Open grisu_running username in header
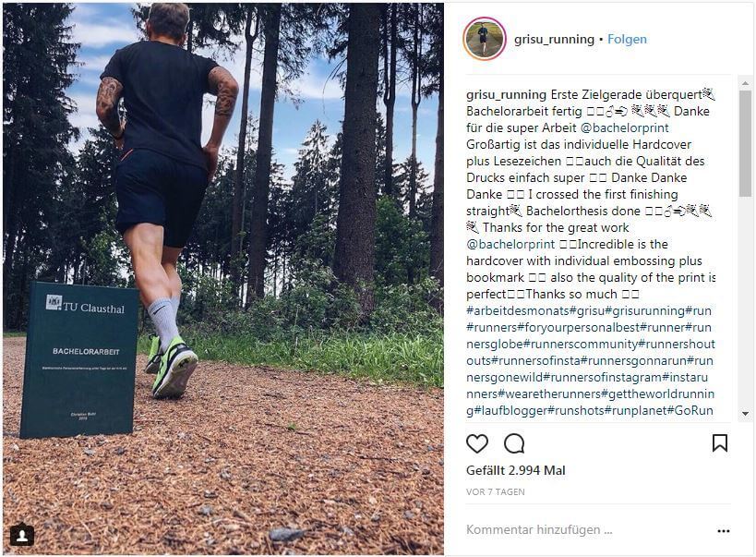The image size is (756, 557). [x=554, y=39]
